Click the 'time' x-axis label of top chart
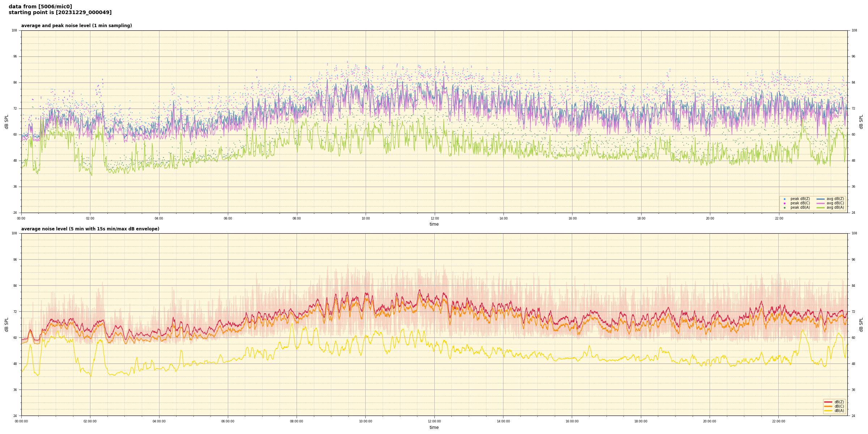 pos(434,224)
